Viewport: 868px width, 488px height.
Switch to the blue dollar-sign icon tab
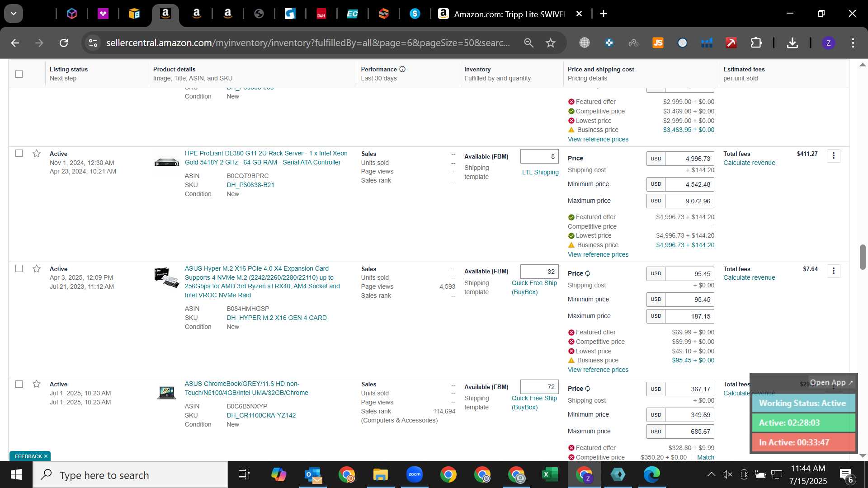pyautogui.click(x=415, y=14)
